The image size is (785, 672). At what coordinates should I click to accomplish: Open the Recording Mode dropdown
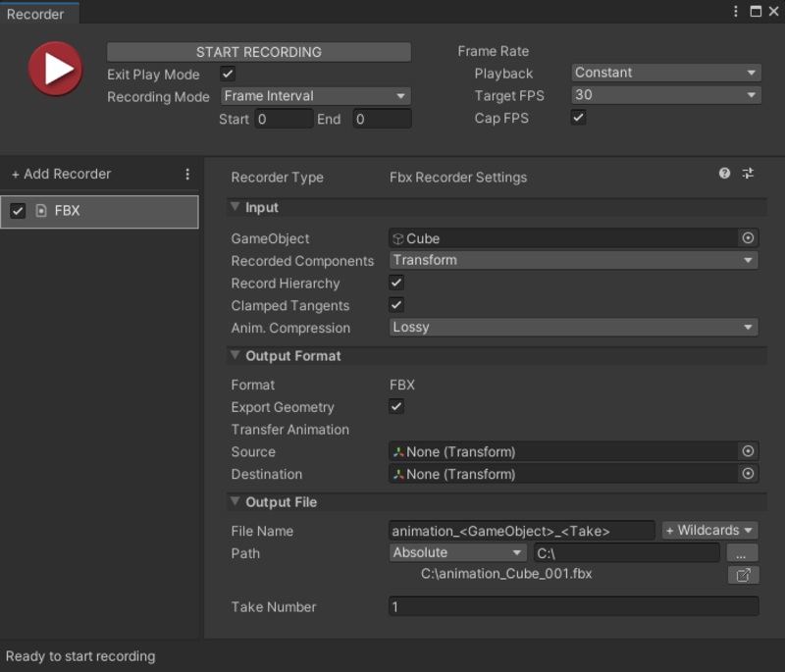pyautogui.click(x=315, y=96)
